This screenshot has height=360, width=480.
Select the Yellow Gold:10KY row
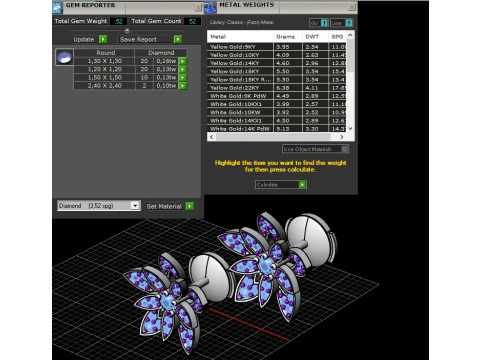[x=277, y=55]
